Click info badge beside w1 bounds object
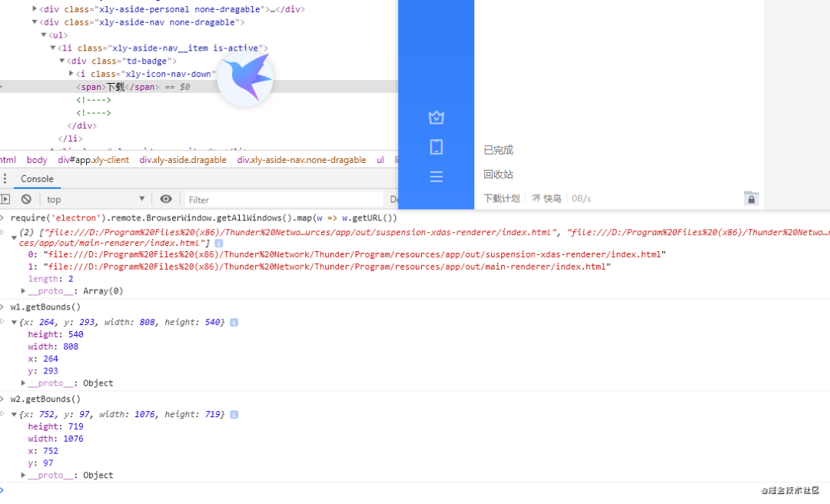Screen dimensions: 830x504 (x=234, y=322)
